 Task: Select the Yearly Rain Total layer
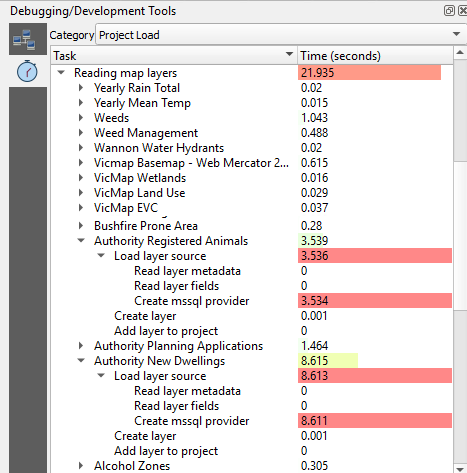(137, 88)
